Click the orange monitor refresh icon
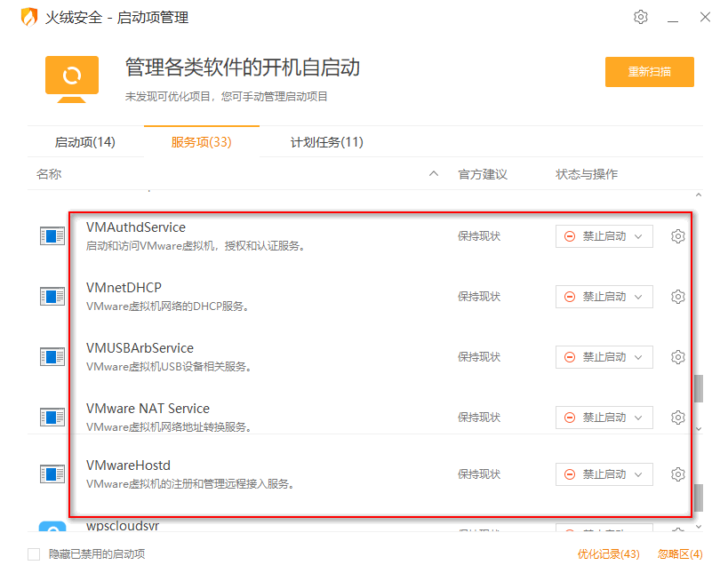Image resolution: width=728 pixels, height=573 pixels. click(x=72, y=79)
